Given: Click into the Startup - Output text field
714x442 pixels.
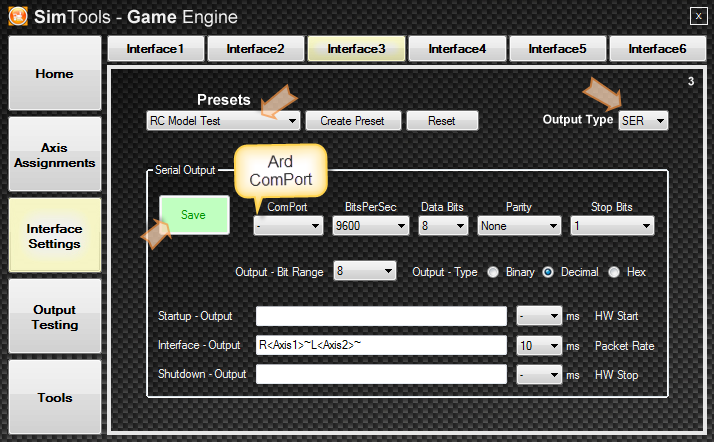Looking at the screenshot, I should pyautogui.click(x=381, y=316).
